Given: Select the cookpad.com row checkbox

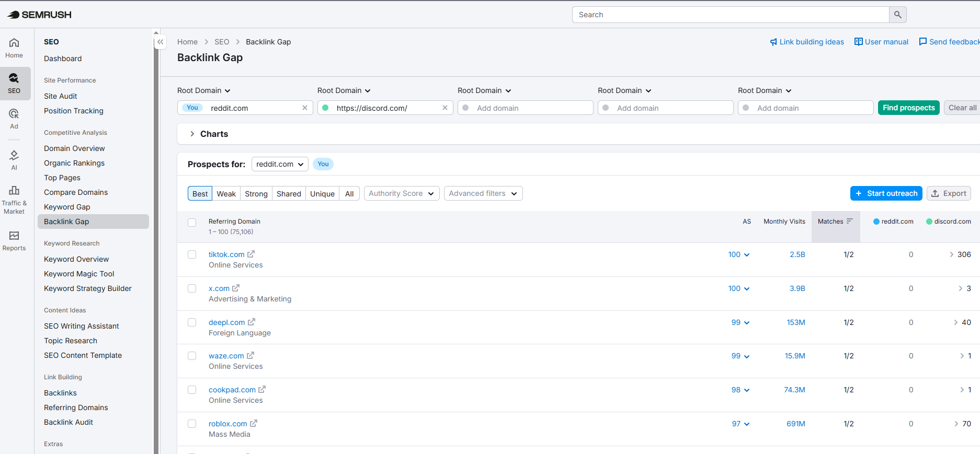Looking at the screenshot, I should coord(192,390).
